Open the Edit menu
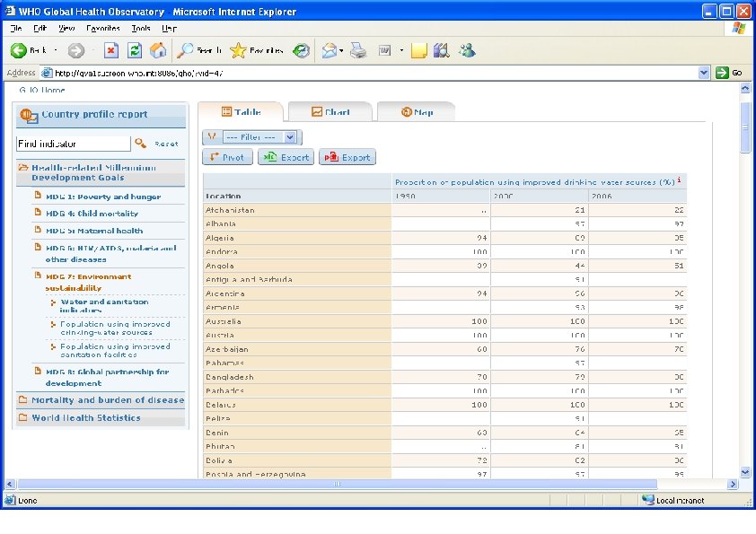Viewport: 756px width, 534px height. [x=40, y=28]
